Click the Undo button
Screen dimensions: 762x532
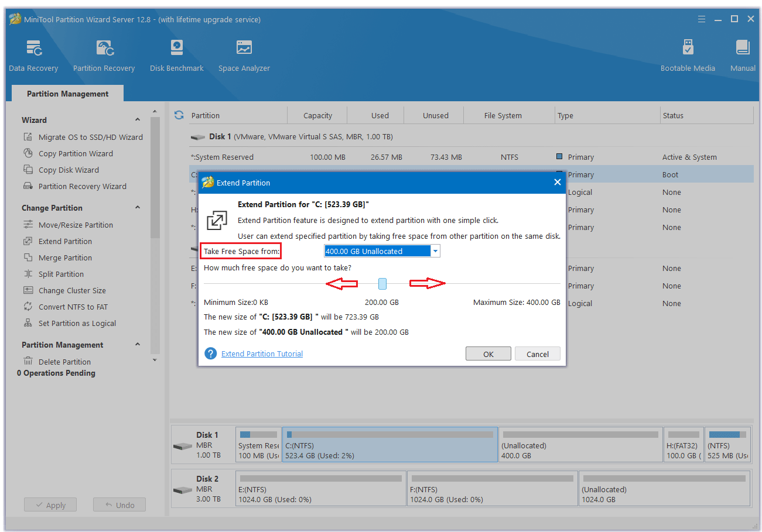point(119,505)
